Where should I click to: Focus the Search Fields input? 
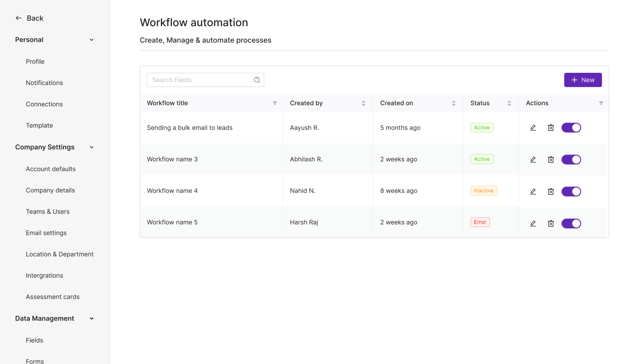click(205, 80)
